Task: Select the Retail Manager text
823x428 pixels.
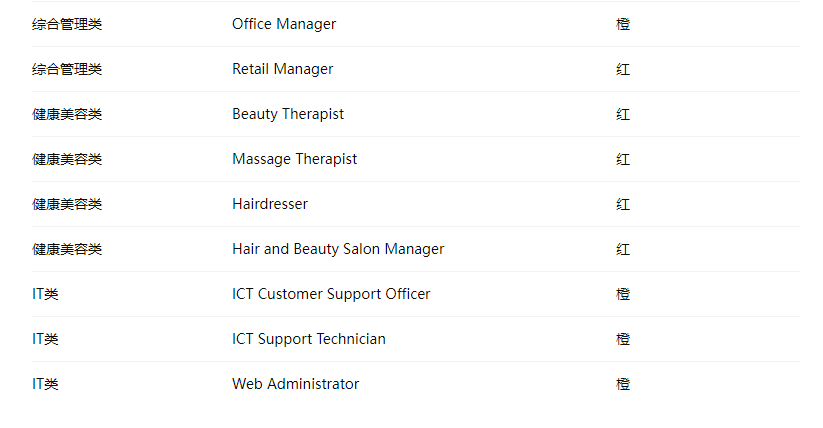Action: (x=282, y=69)
